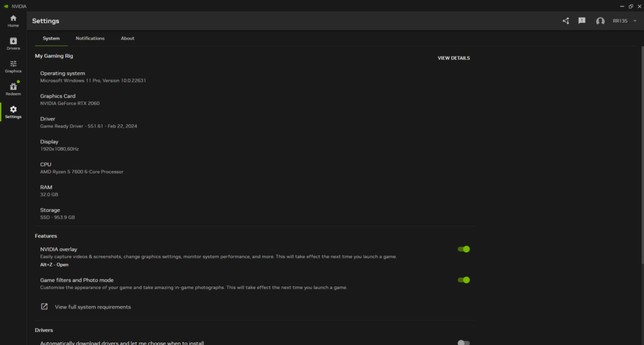644x345 pixels.
Task: Select the System tab
Action: pos(51,38)
